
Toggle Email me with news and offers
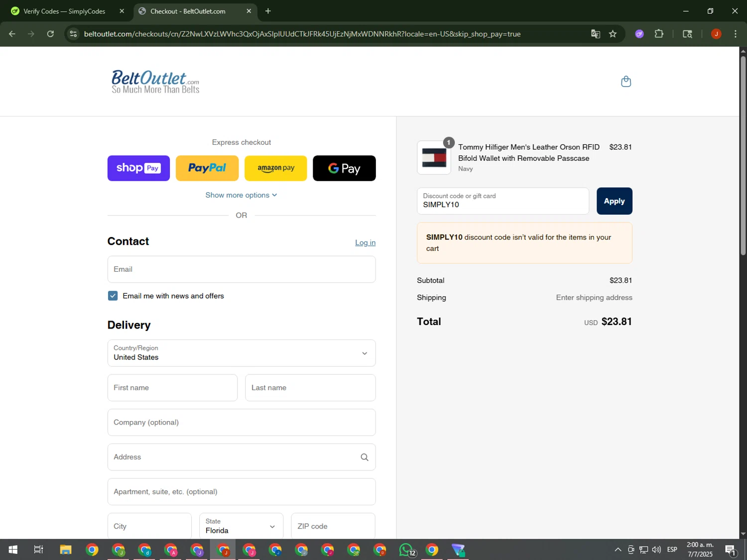tap(113, 296)
